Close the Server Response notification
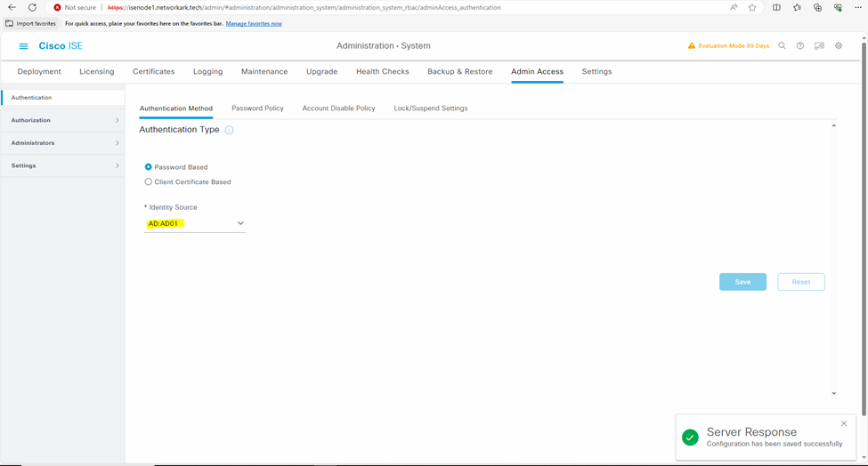 [844, 423]
